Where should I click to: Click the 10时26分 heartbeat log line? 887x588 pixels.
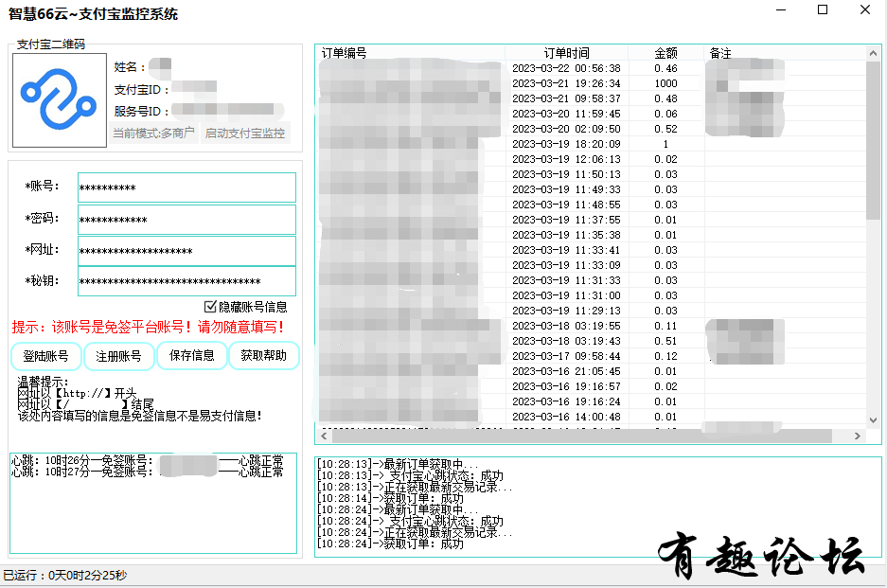(x=147, y=461)
